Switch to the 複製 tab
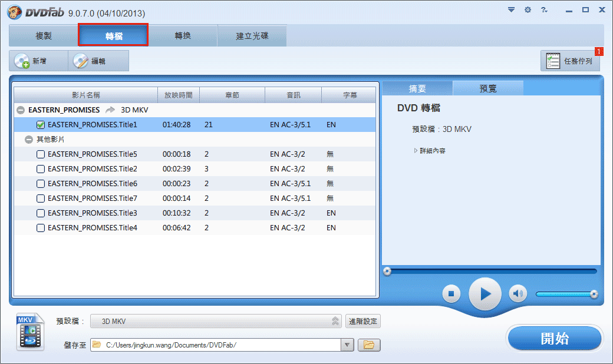 (44, 35)
